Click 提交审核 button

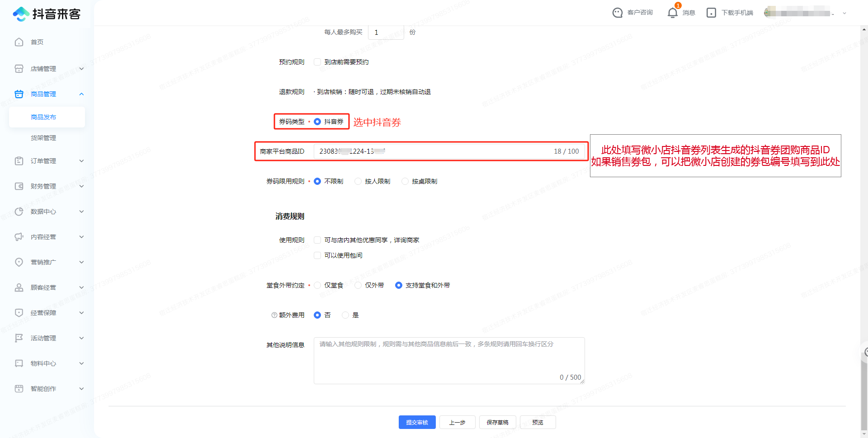417,422
